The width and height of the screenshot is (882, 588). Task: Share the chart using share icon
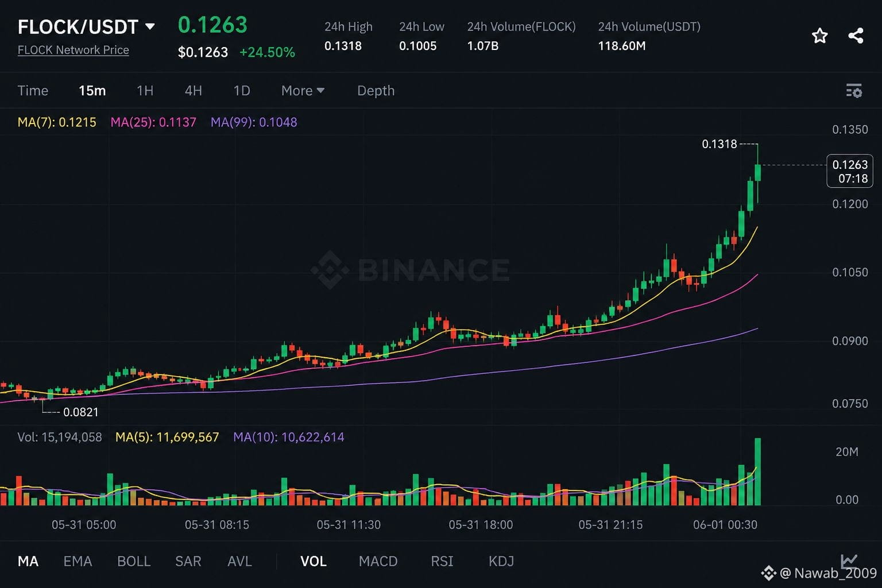(856, 36)
